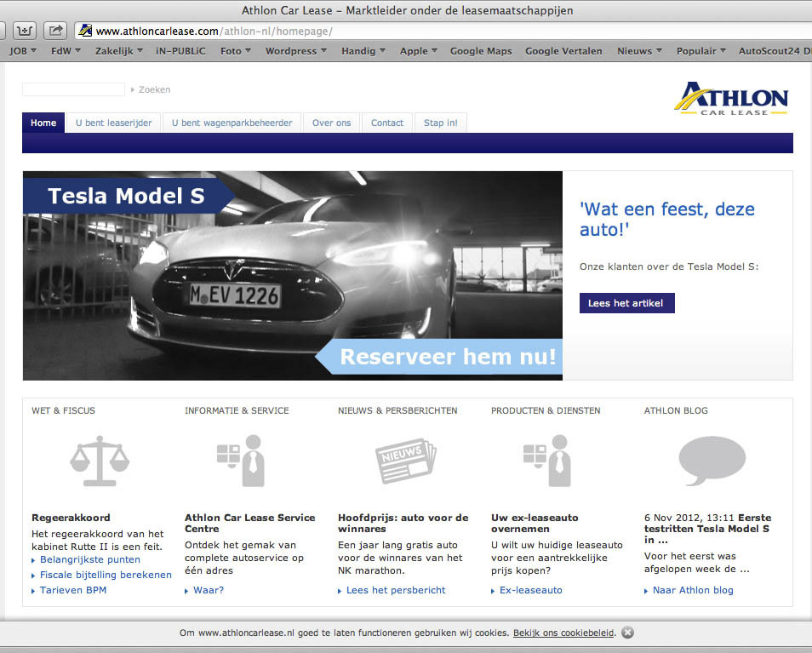This screenshot has width=812, height=653.
Task: Open the Ex-leaseauto link
Action: (531, 590)
